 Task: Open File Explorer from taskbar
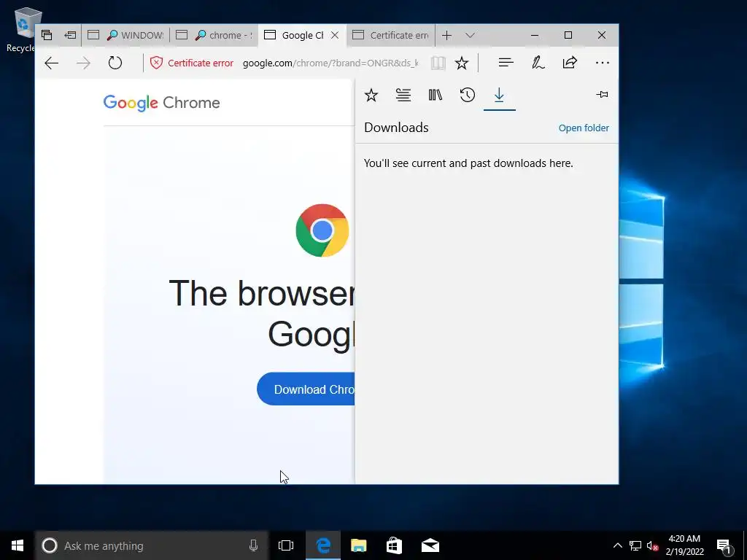(x=358, y=545)
